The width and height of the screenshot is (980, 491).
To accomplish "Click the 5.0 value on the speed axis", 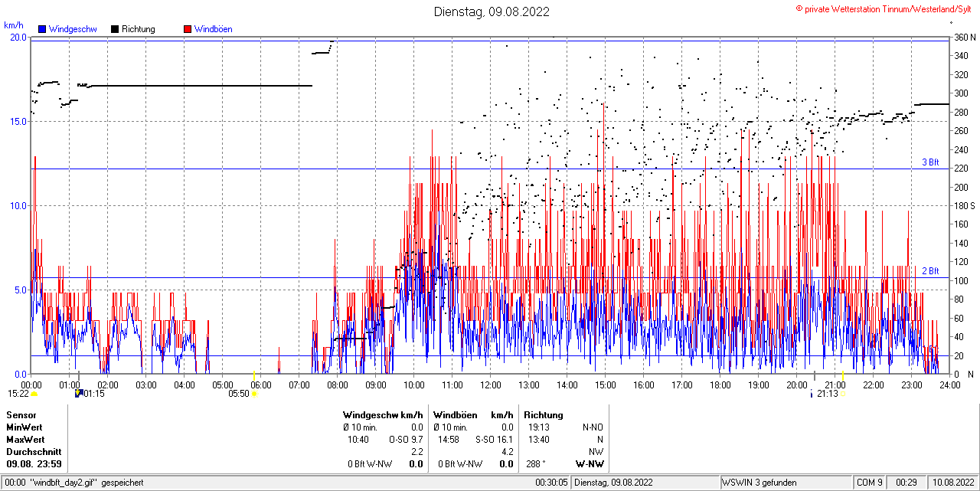I will (x=21, y=290).
